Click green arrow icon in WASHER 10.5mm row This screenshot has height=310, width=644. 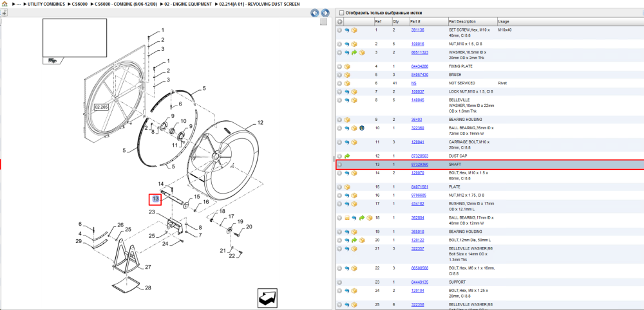tap(354, 53)
